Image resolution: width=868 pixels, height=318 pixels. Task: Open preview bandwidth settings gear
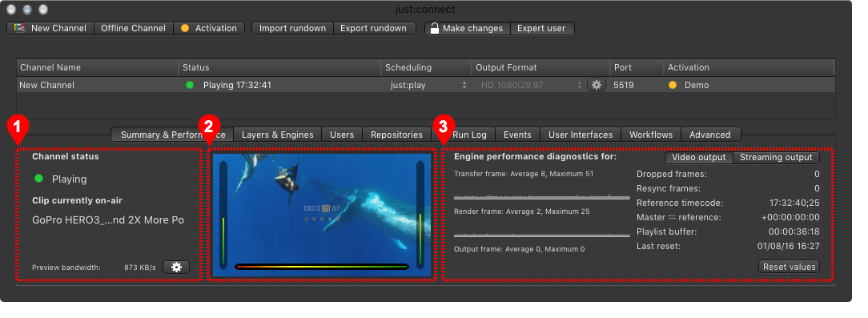coord(177,268)
